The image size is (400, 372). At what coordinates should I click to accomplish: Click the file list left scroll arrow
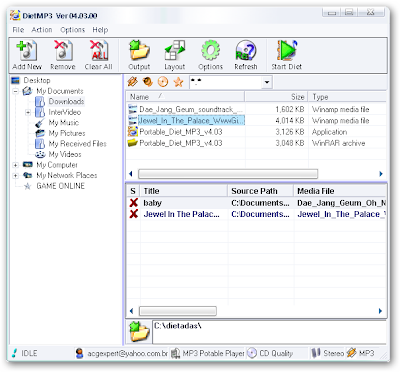131,174
